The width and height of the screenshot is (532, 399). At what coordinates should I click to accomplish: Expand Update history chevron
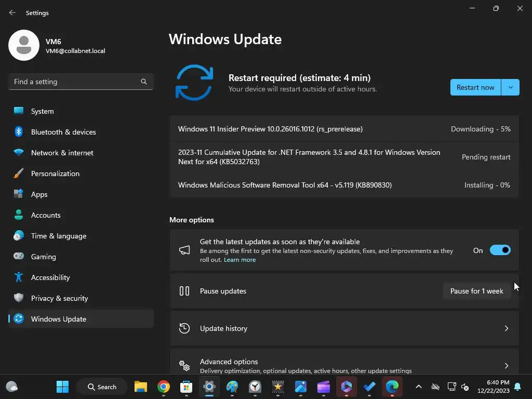tap(506, 328)
